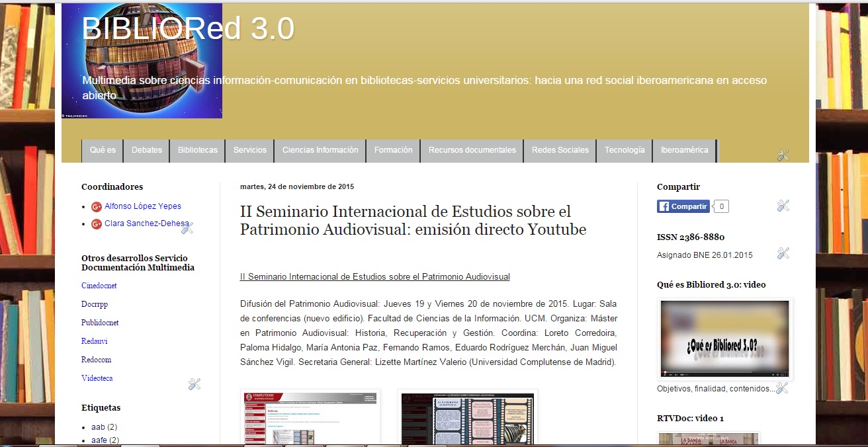The image size is (868, 447).
Task: Click the wrench icon beside Objetivos, finalidad caption
Action: pyautogui.click(x=782, y=388)
